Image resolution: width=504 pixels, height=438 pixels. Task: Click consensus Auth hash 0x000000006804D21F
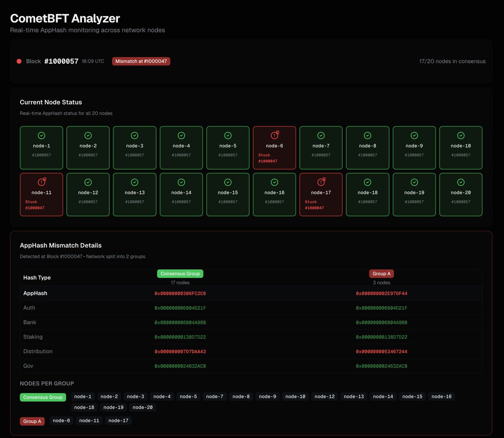click(180, 308)
